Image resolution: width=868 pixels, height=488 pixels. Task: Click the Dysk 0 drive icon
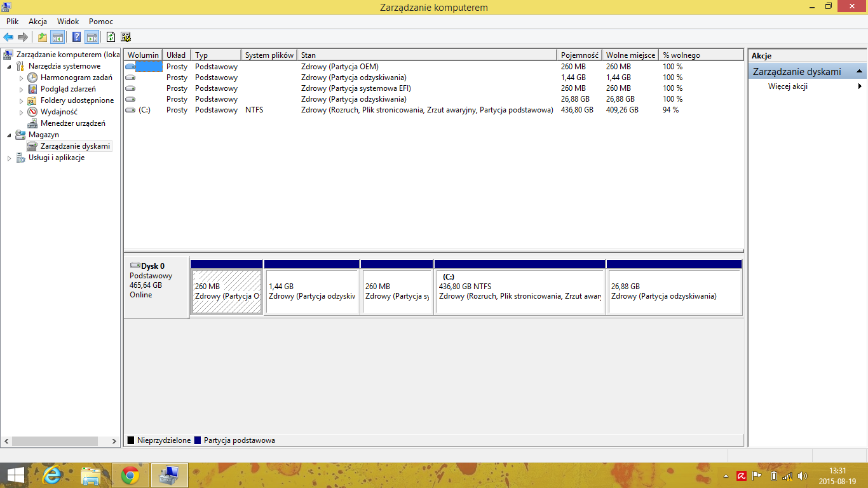(135, 266)
